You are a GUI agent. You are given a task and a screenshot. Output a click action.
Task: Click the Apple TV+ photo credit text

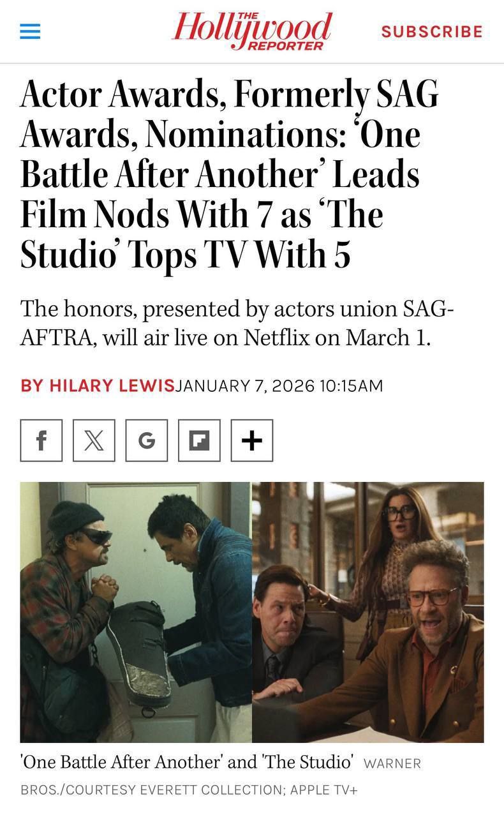pos(324,790)
